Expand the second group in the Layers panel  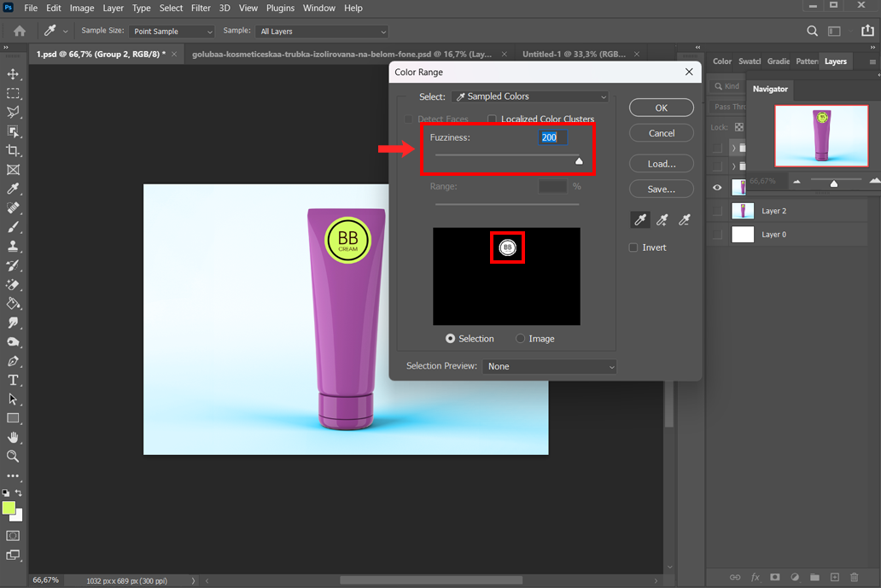[734, 166]
